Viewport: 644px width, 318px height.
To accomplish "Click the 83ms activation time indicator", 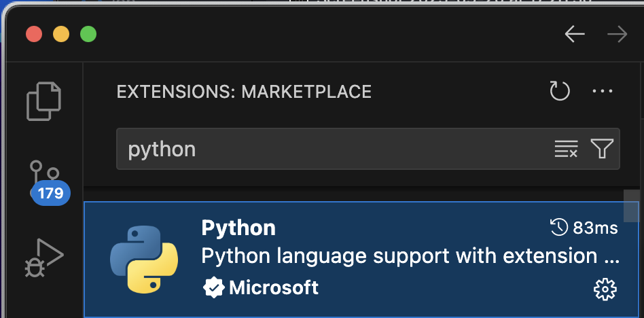I will (584, 228).
